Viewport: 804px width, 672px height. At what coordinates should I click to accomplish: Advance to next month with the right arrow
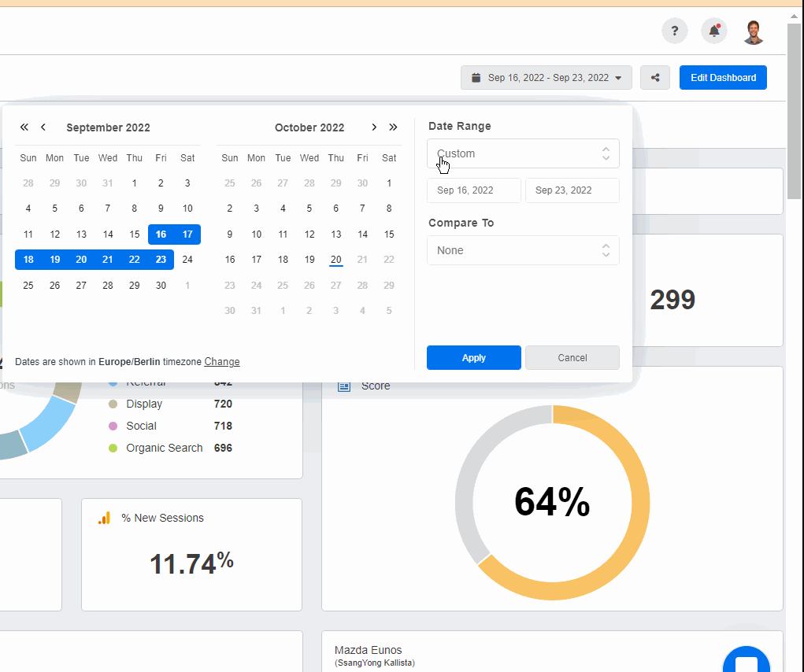pos(374,127)
